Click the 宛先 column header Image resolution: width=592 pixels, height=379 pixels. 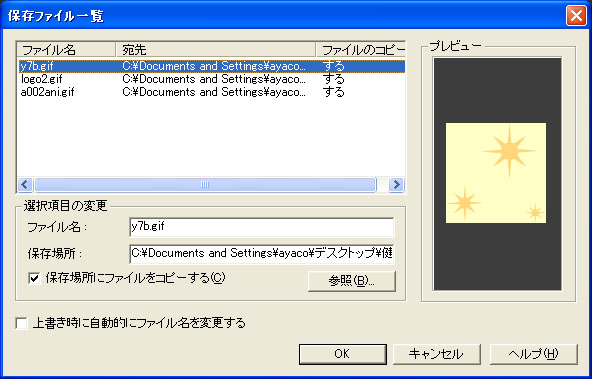(x=216, y=49)
